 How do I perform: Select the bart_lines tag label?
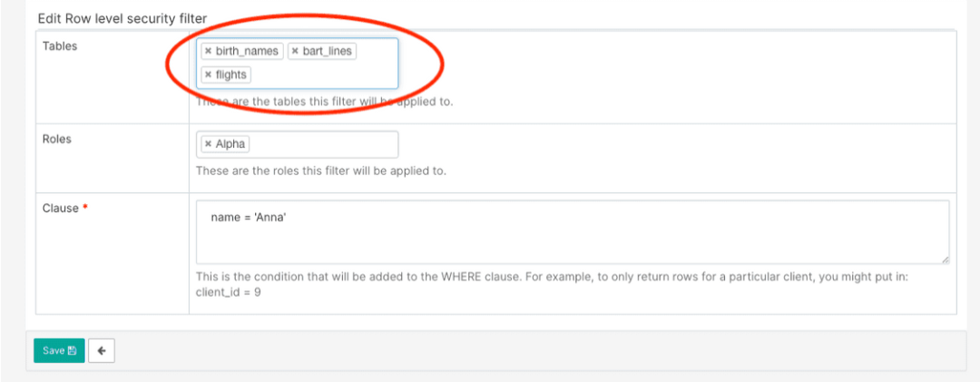coord(328,52)
